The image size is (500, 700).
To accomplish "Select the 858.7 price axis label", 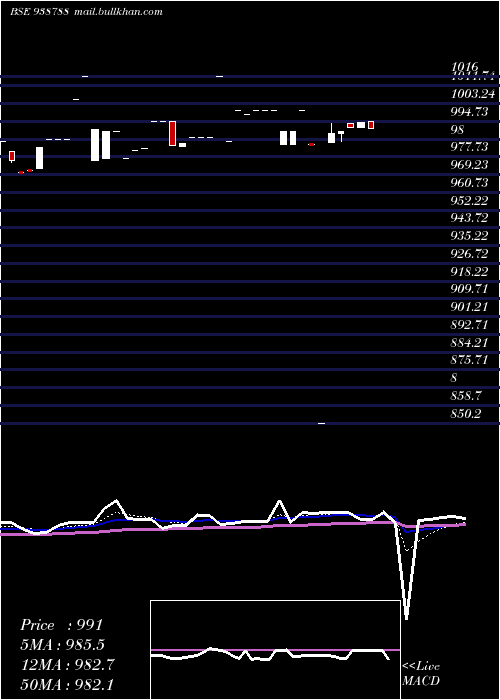I will [x=466, y=396].
